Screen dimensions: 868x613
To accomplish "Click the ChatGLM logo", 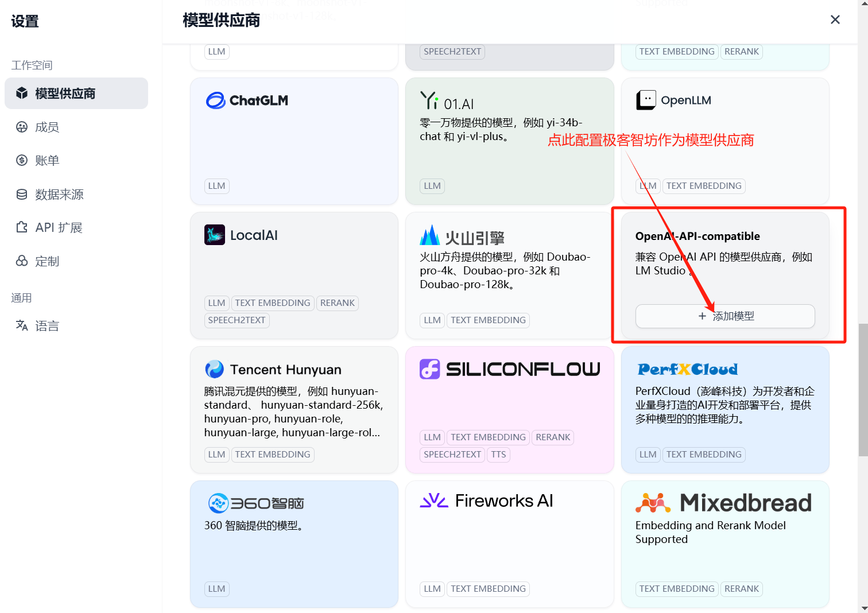I will tap(247, 100).
